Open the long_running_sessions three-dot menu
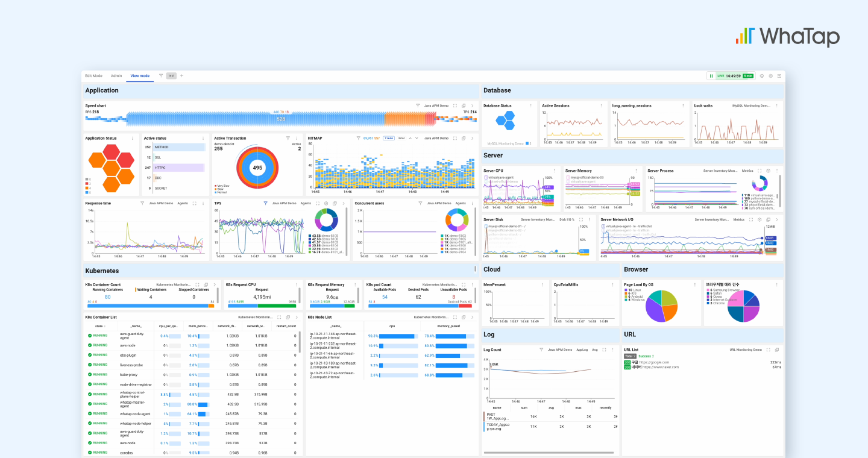The width and height of the screenshot is (868, 458). tap(683, 105)
